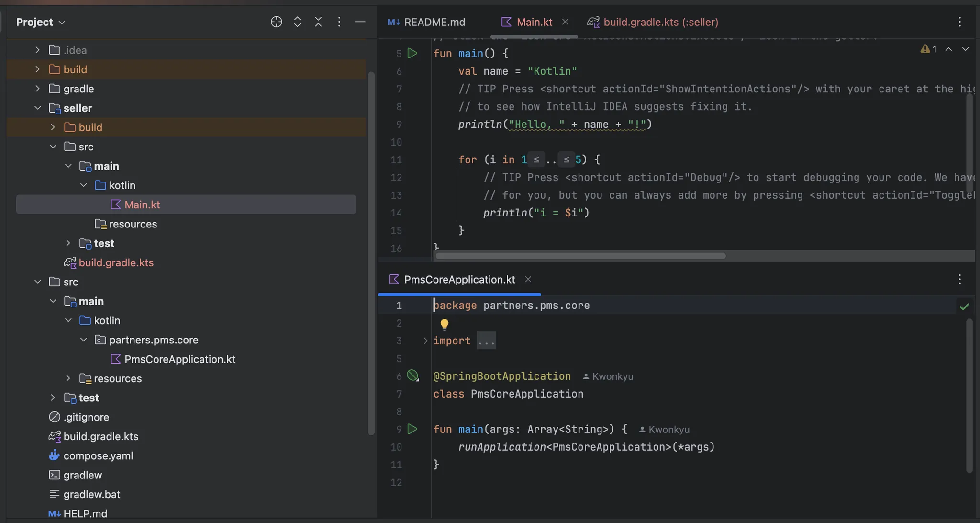Click horizontal scrollbar in Main.kt editor
980x523 pixels.
[580, 256]
